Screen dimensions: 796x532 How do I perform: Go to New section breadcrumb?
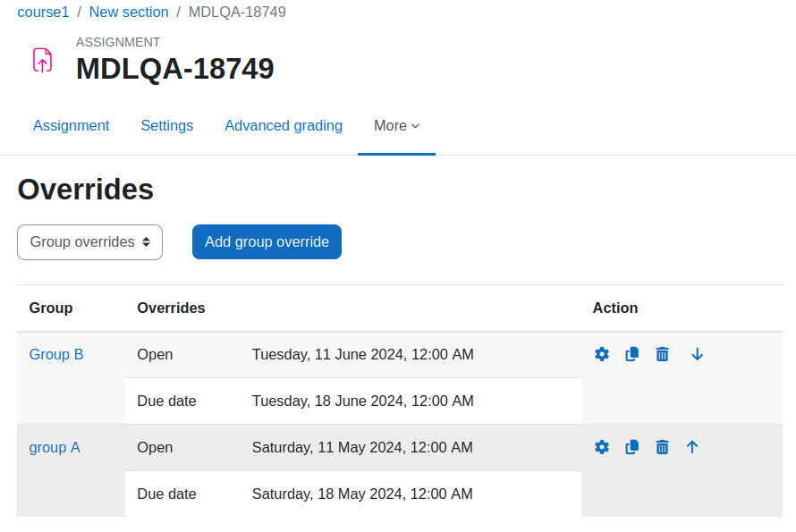(129, 12)
